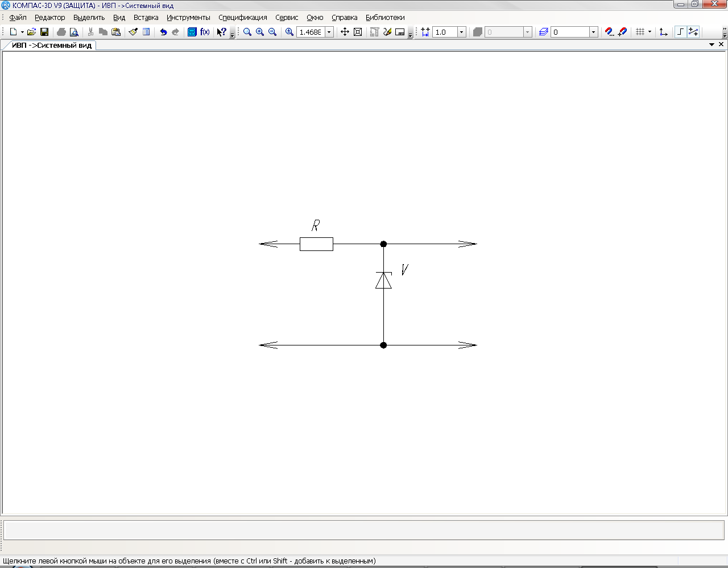
Task: Open the Инструменты menu
Action: coord(188,18)
